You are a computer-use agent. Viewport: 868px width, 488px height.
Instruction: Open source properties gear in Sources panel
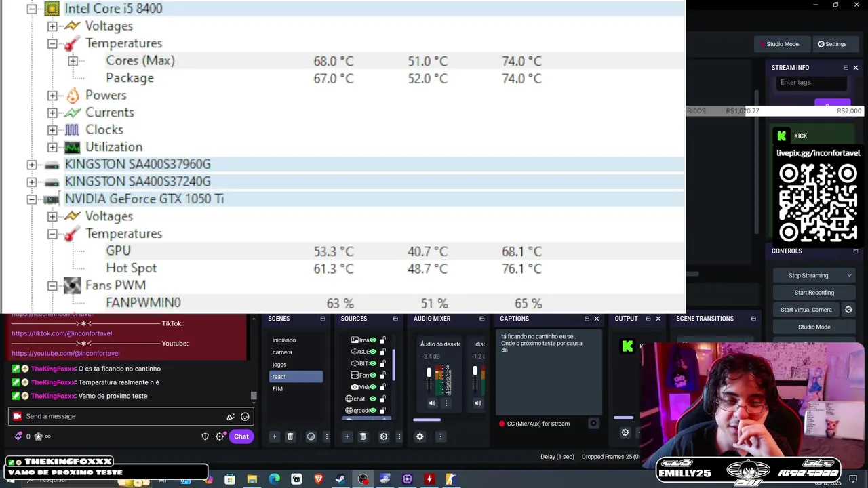click(x=383, y=436)
